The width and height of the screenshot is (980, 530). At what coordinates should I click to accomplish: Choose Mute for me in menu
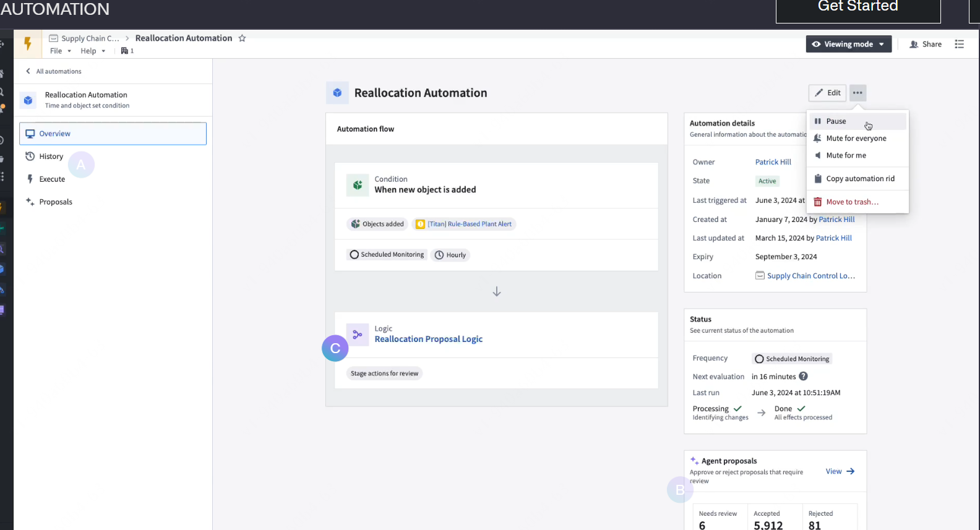[x=846, y=155]
